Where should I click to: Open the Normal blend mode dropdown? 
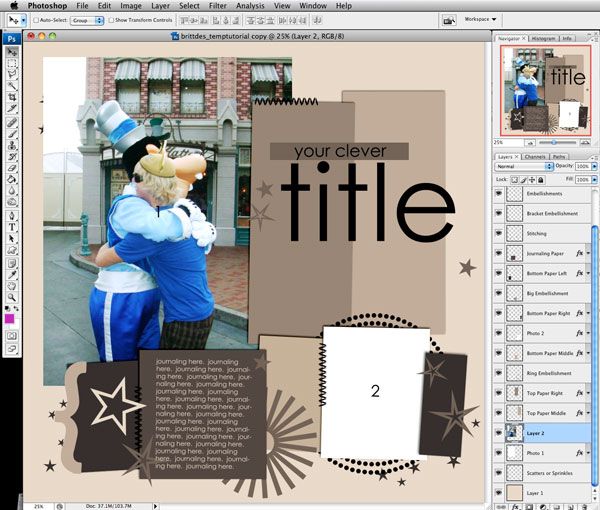(523, 166)
